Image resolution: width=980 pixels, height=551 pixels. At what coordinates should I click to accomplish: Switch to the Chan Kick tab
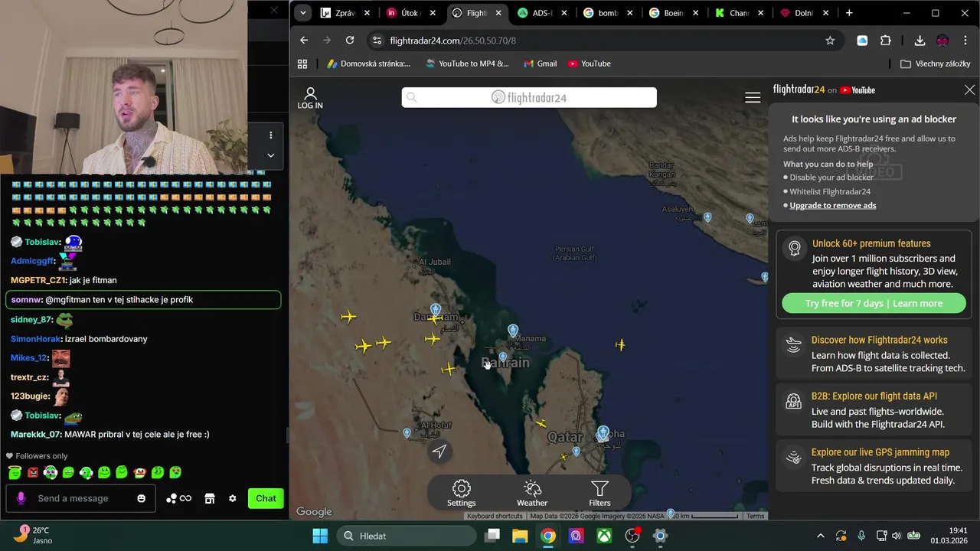(x=740, y=13)
